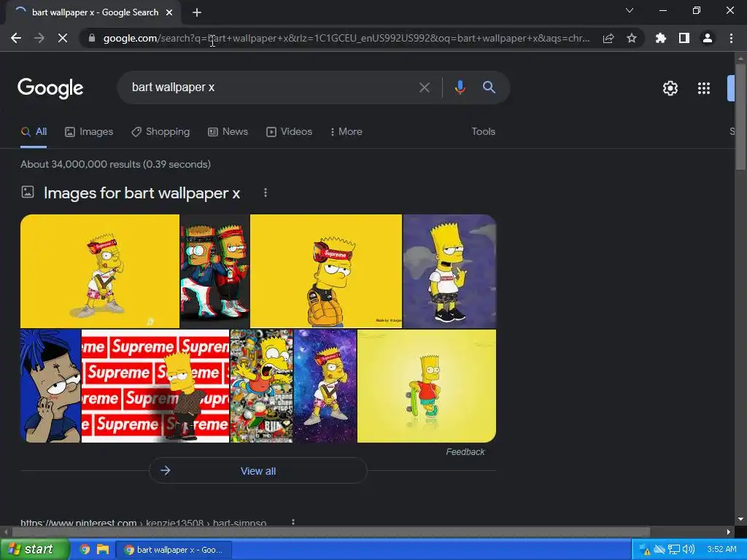Click the About 34,000,000 results text
This screenshot has width=747, height=560.
point(115,164)
